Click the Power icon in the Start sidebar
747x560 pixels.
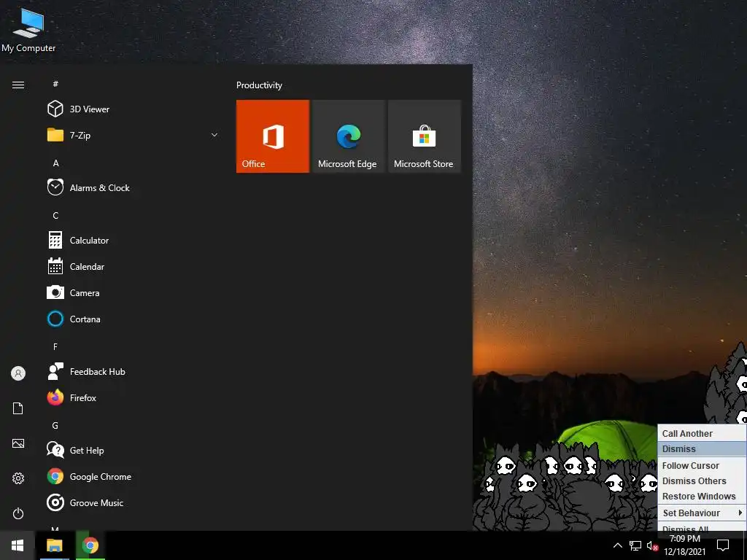[x=18, y=513]
